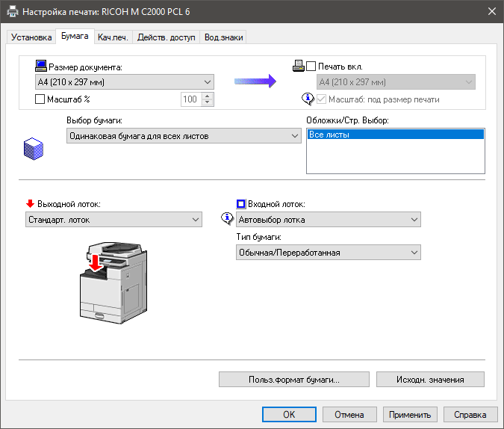This screenshot has height=429, width=504.
Task: Open the Вод.знаки tab
Action: (224, 37)
